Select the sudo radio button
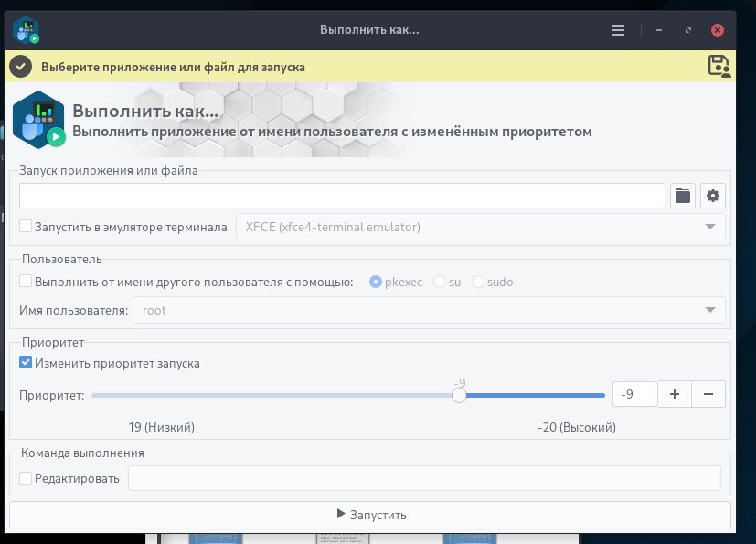 [478, 282]
